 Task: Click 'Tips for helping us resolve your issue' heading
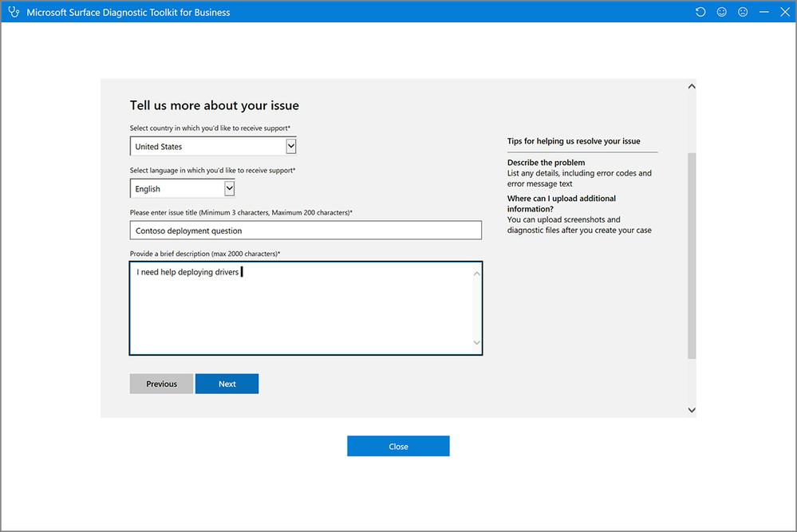pyautogui.click(x=574, y=141)
